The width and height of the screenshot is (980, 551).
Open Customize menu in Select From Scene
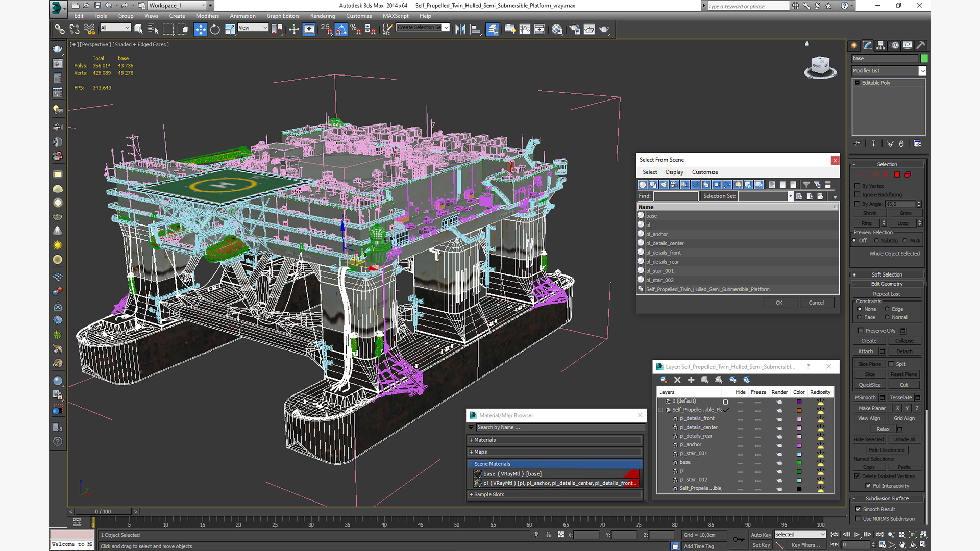tap(705, 172)
